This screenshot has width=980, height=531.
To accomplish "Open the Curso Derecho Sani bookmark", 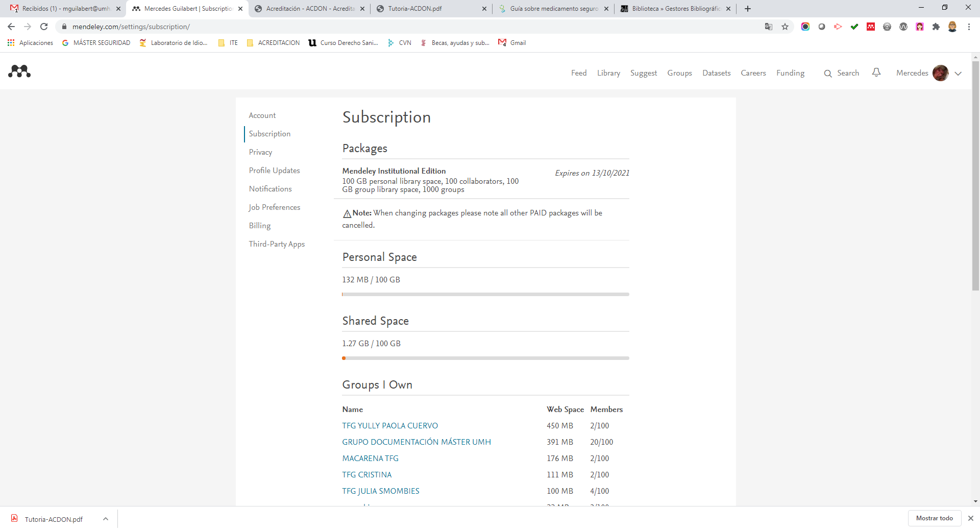I will [x=344, y=43].
